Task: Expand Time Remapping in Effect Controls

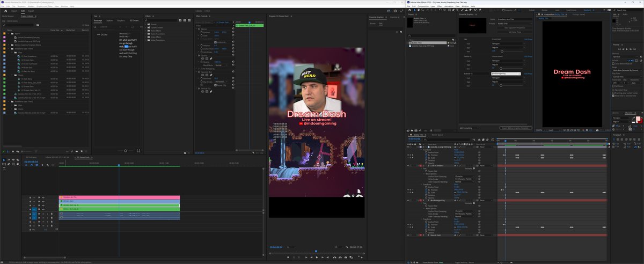Action: pyautogui.click(x=197, y=69)
